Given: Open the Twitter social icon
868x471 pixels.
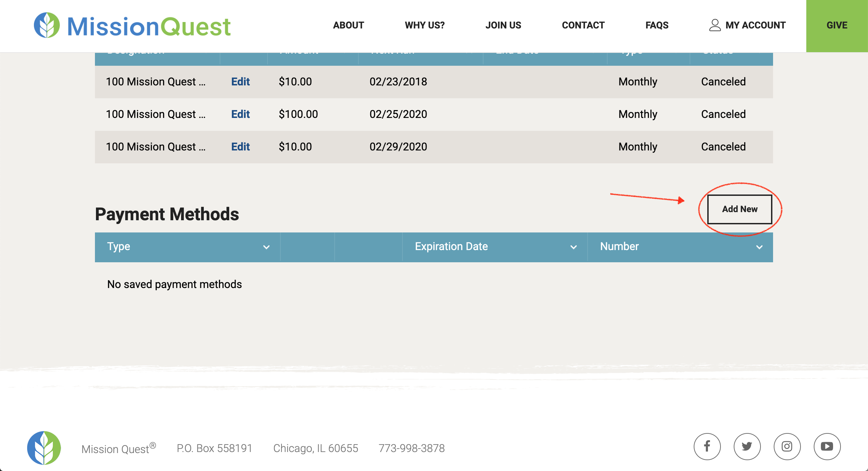Looking at the screenshot, I should [747, 447].
